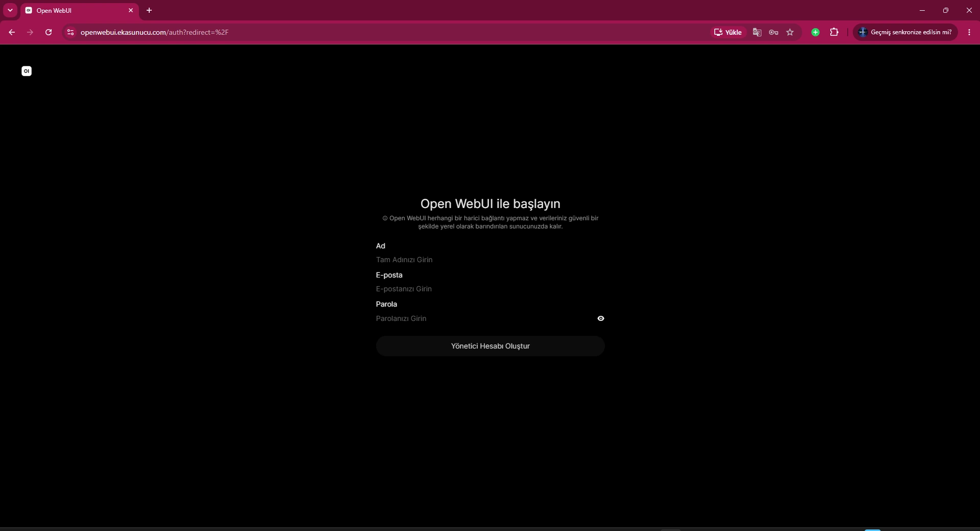Click the Ad label text
Viewport: 980px width, 531px height.
[381, 246]
